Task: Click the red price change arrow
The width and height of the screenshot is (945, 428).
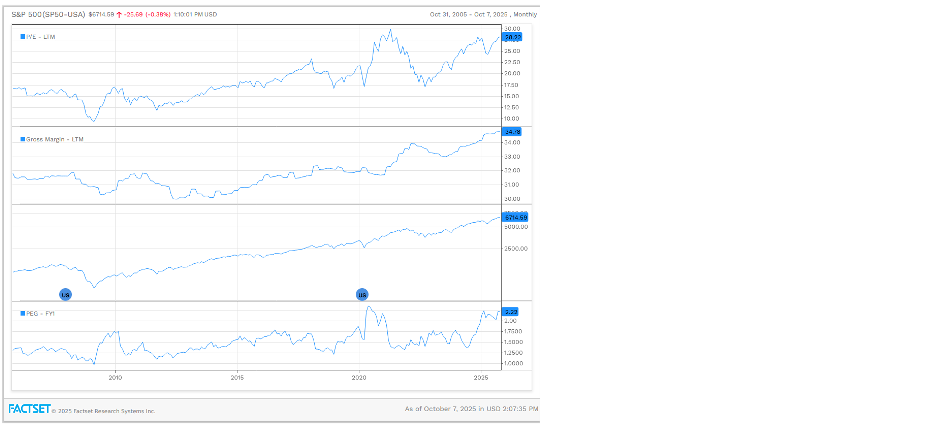Action: (122, 14)
